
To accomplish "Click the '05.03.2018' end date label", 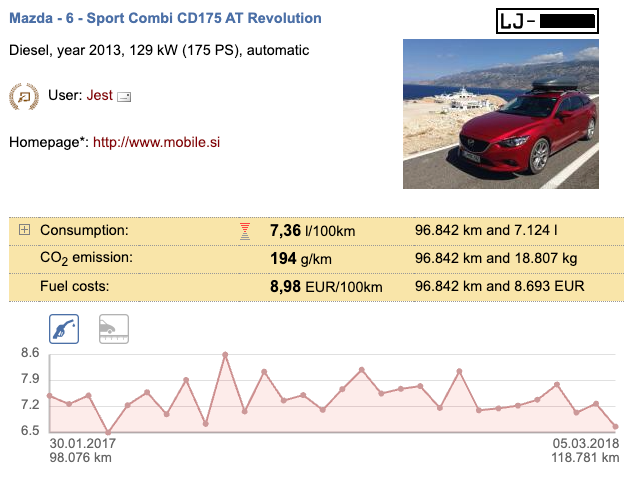I will point(586,443).
